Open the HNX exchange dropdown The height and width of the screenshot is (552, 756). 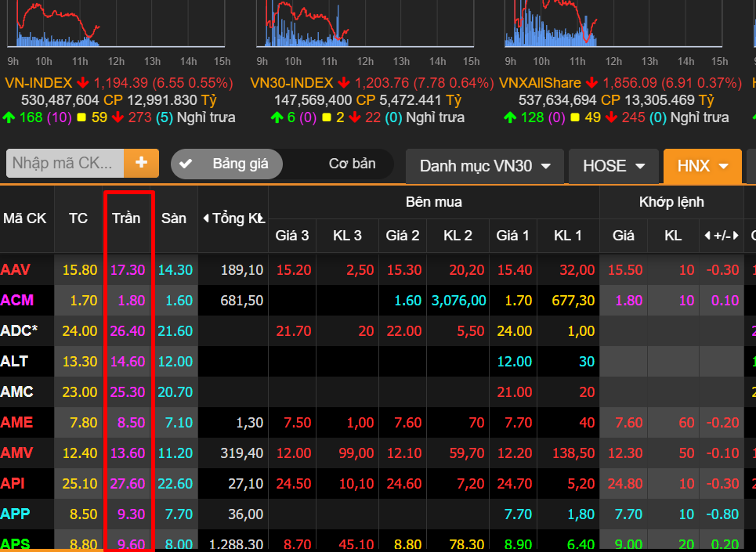tap(703, 166)
